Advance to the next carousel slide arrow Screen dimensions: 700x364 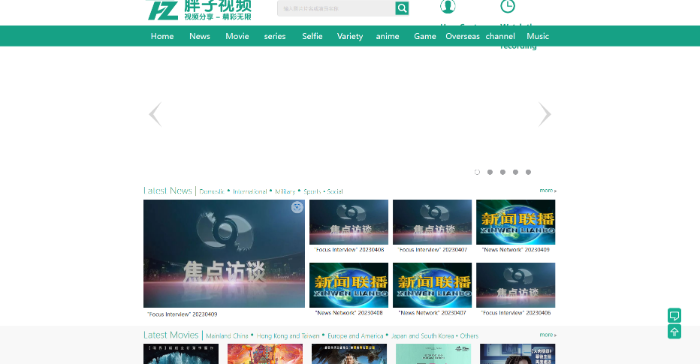click(545, 114)
